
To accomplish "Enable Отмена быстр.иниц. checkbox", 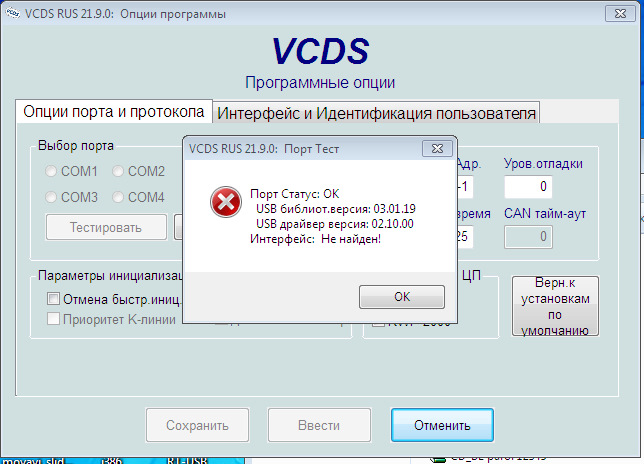I will pos(54,299).
